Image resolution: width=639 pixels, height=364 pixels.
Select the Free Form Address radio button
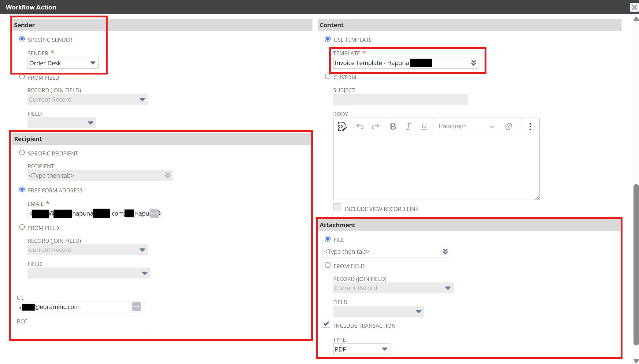(22, 189)
